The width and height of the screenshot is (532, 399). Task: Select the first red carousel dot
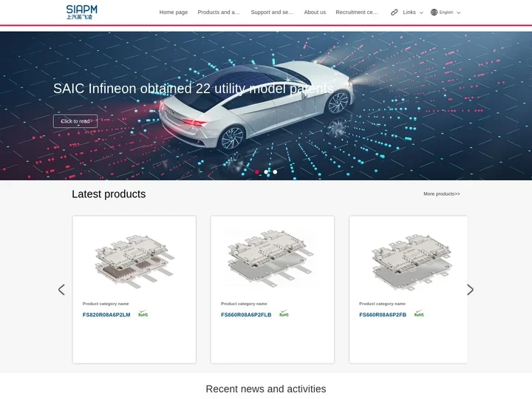(x=257, y=172)
